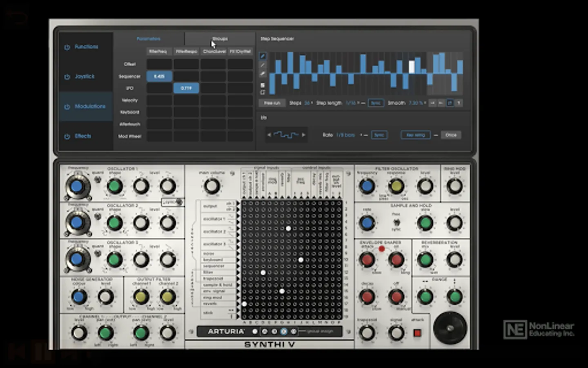Select the white highlighted step bar in sequencer
Screen dimensions: 588x368
click(x=412, y=67)
